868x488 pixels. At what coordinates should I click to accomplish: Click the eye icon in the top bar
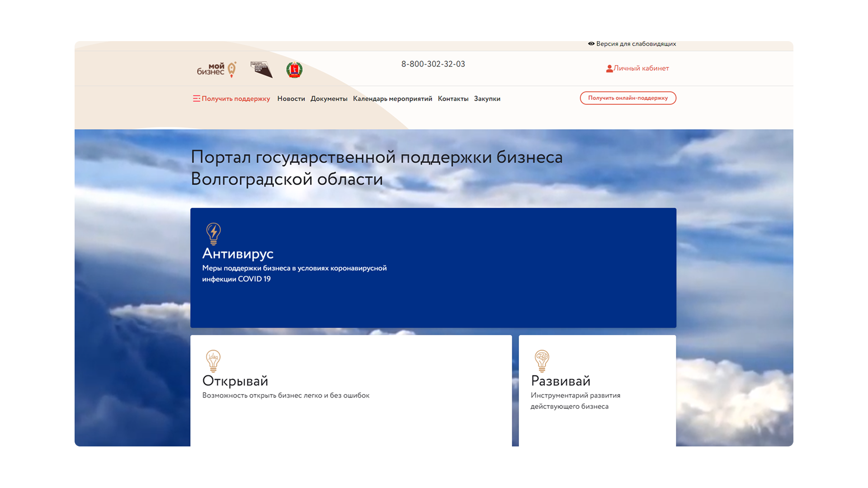click(591, 43)
